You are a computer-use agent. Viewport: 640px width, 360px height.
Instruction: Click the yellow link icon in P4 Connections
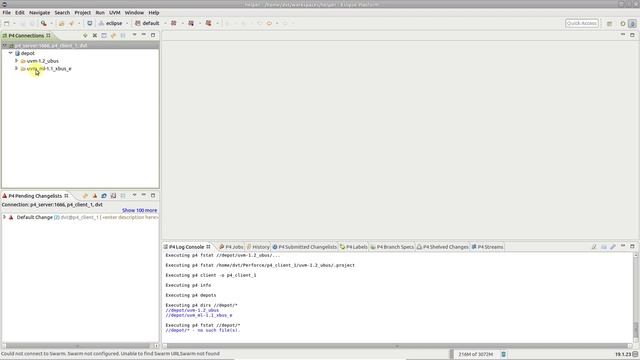(113, 36)
